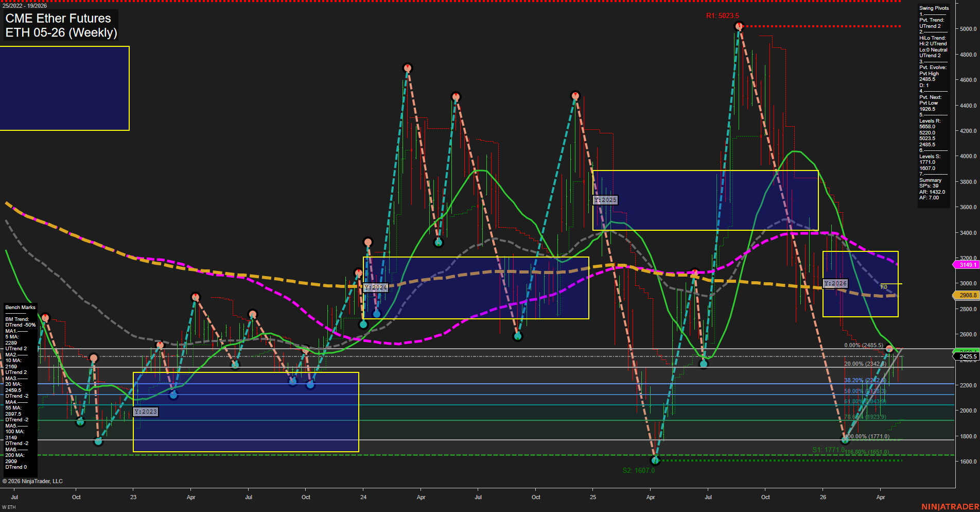Click the CME Ether Futures chart title
Screen dimensions: 980x512
coord(58,18)
